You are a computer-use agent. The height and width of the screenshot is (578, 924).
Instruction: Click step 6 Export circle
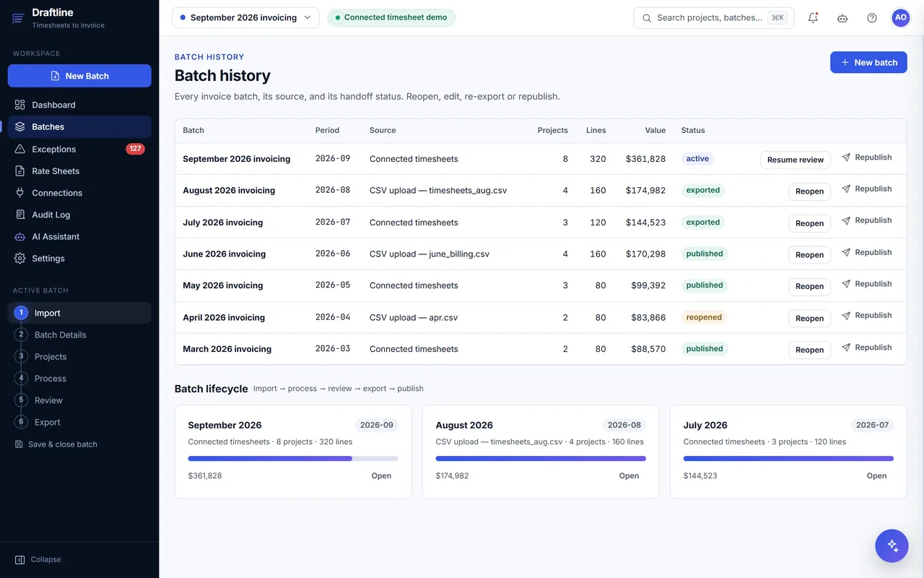(21, 422)
